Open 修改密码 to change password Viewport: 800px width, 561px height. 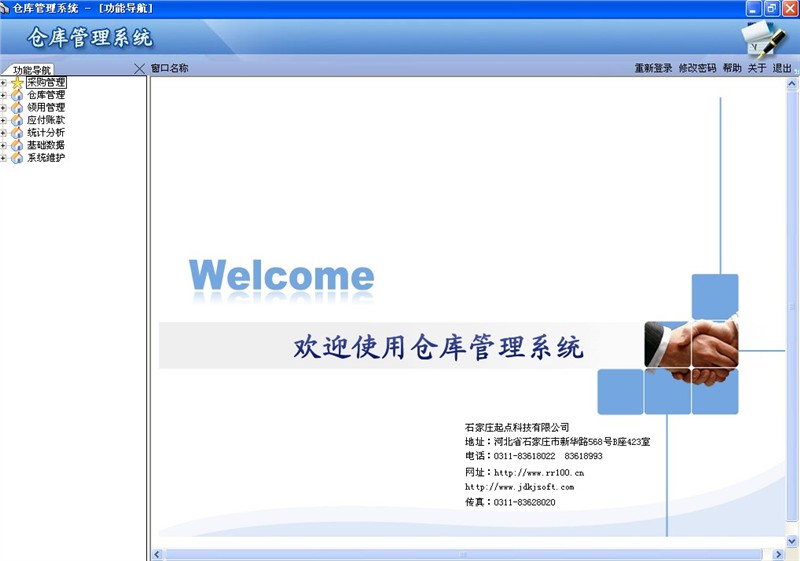point(697,68)
